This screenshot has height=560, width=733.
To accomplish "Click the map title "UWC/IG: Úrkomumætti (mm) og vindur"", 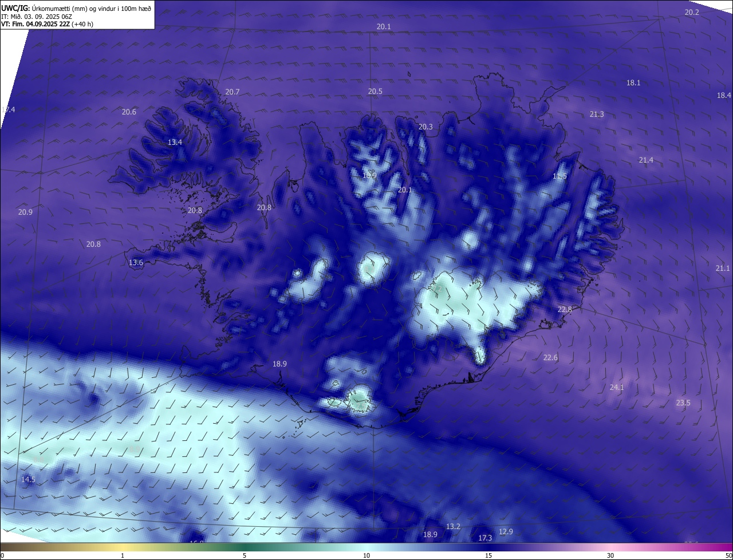I will [x=76, y=8].
